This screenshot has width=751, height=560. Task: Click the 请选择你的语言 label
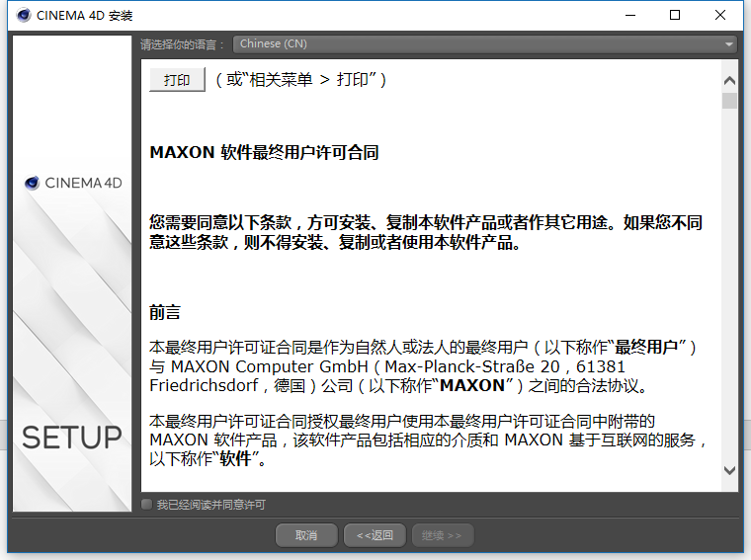[182, 44]
